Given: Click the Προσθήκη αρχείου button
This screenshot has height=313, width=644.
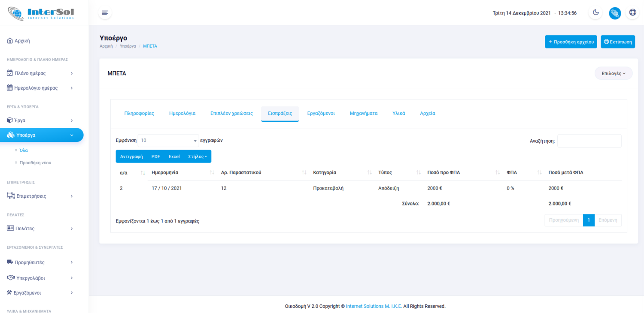Looking at the screenshot, I should coord(571,42).
